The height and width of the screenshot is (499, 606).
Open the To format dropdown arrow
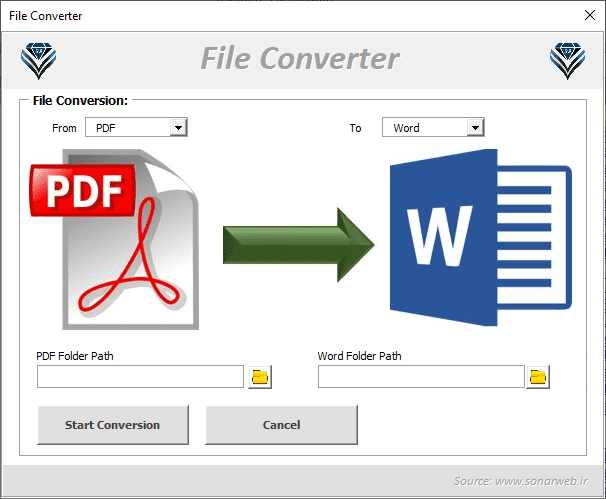(x=475, y=128)
